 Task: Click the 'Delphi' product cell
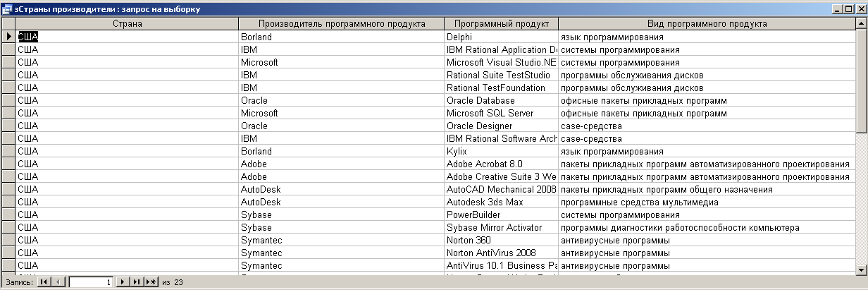click(x=502, y=37)
